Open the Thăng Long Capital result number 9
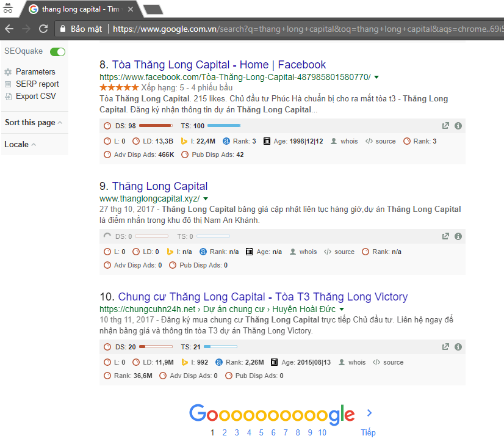Image resolution: width=504 pixels, height=444 pixels. 159,186
